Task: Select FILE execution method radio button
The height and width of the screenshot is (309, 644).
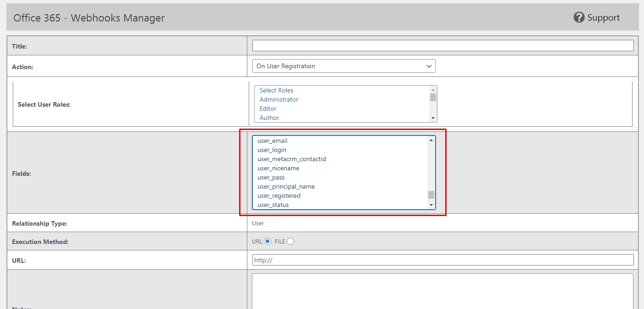Action: coord(290,241)
